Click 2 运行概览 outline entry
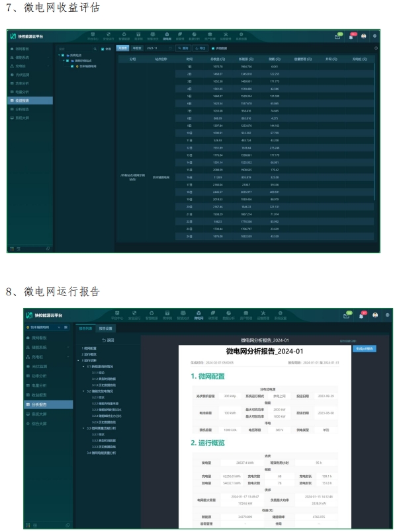The height and width of the screenshot is (532, 395). (x=89, y=354)
